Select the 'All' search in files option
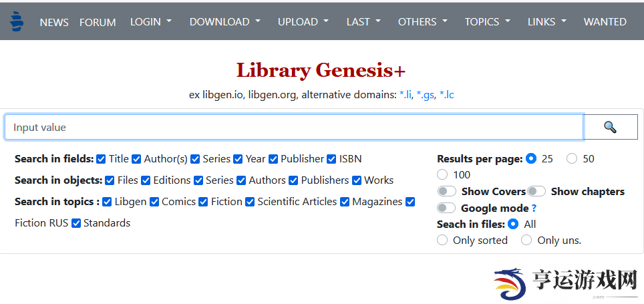Image resolution: width=644 pixels, height=304 pixels. (x=513, y=224)
